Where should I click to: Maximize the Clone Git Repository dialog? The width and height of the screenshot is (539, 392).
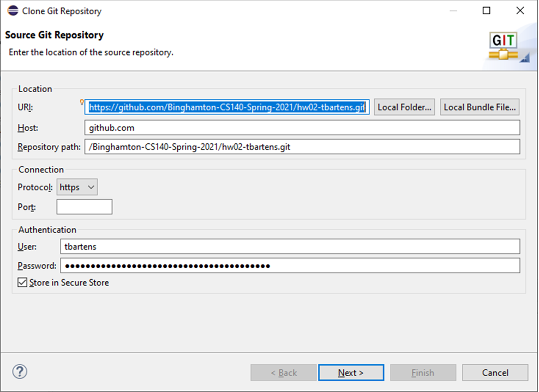click(487, 11)
